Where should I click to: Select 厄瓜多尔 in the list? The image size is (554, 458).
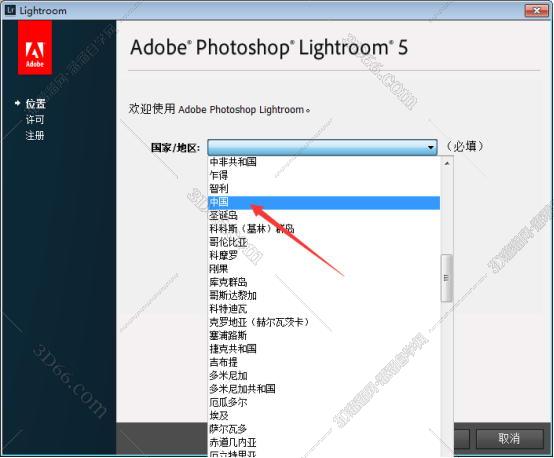click(x=324, y=402)
